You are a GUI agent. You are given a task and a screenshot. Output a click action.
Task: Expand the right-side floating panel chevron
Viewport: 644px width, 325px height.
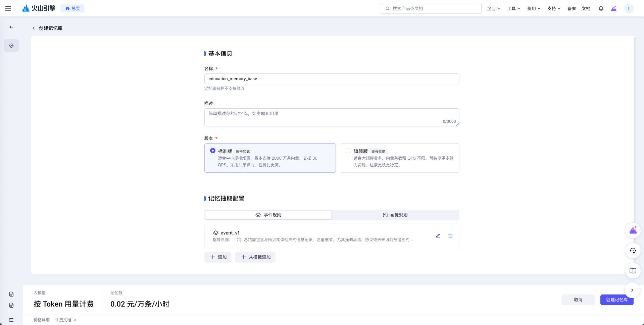pos(632,290)
